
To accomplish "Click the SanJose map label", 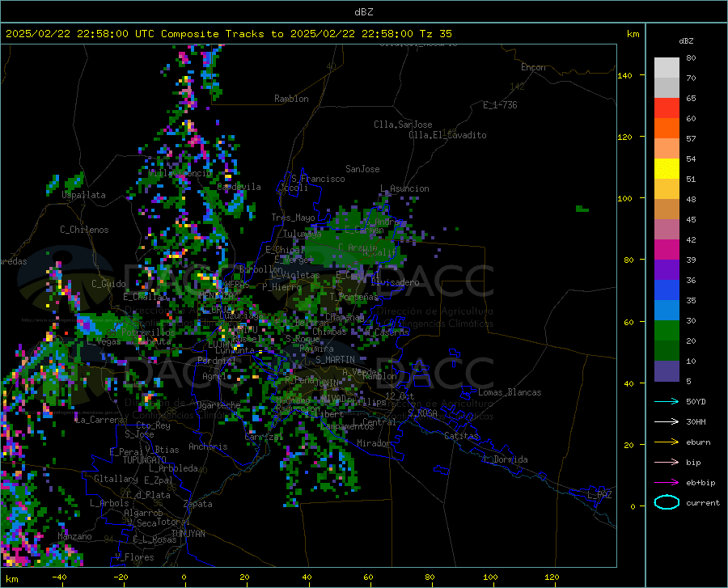I will pyautogui.click(x=362, y=169).
